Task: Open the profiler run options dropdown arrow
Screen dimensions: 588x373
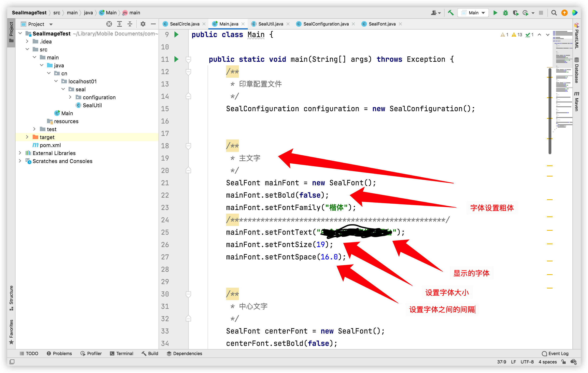Action: 533,13
